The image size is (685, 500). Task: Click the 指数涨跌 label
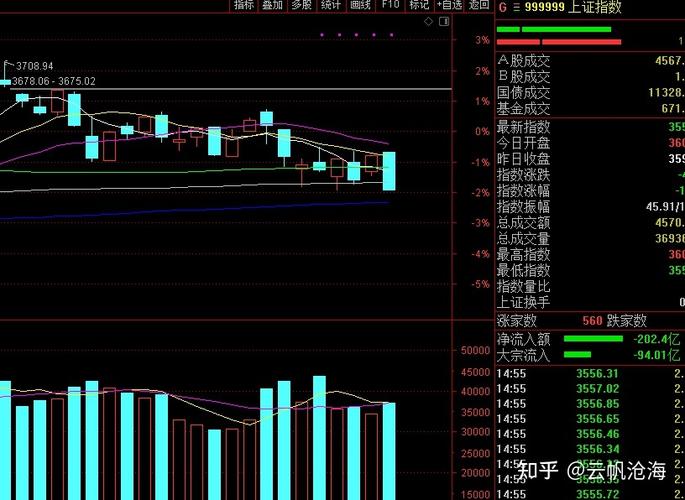pos(523,175)
